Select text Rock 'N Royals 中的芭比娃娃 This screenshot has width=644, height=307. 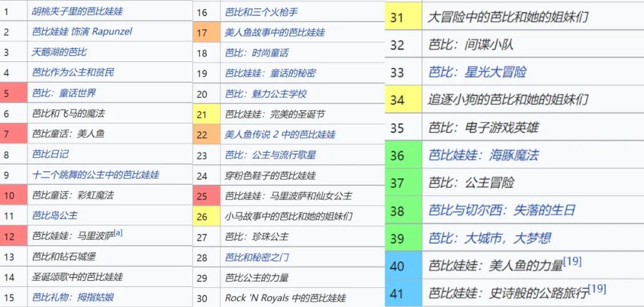[x=286, y=299]
